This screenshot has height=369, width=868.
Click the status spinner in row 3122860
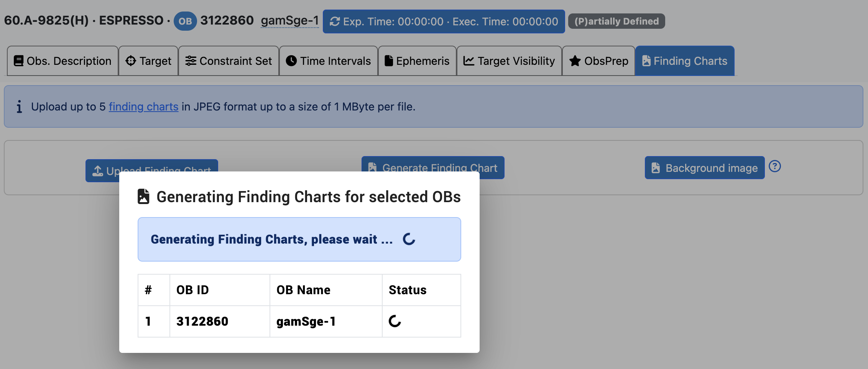tap(395, 321)
